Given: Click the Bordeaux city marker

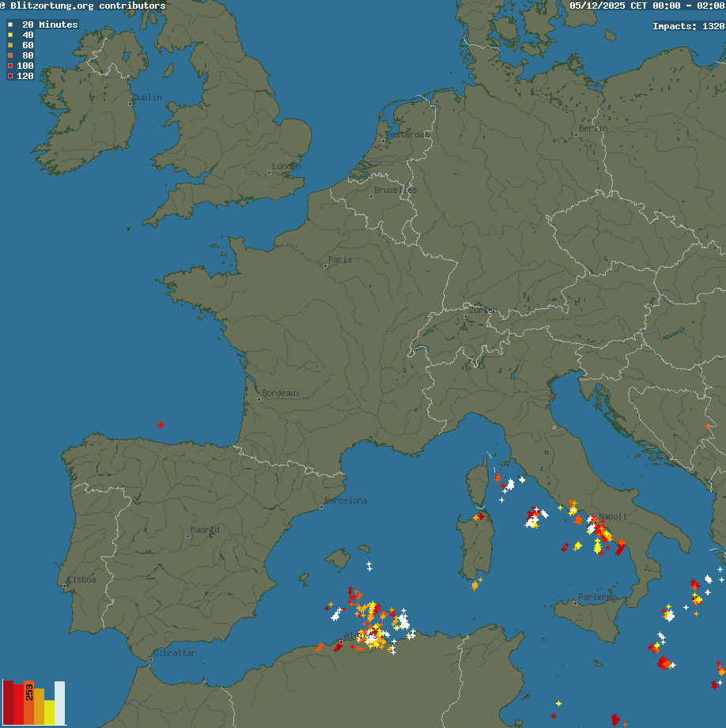Looking at the screenshot, I should (x=259, y=398).
